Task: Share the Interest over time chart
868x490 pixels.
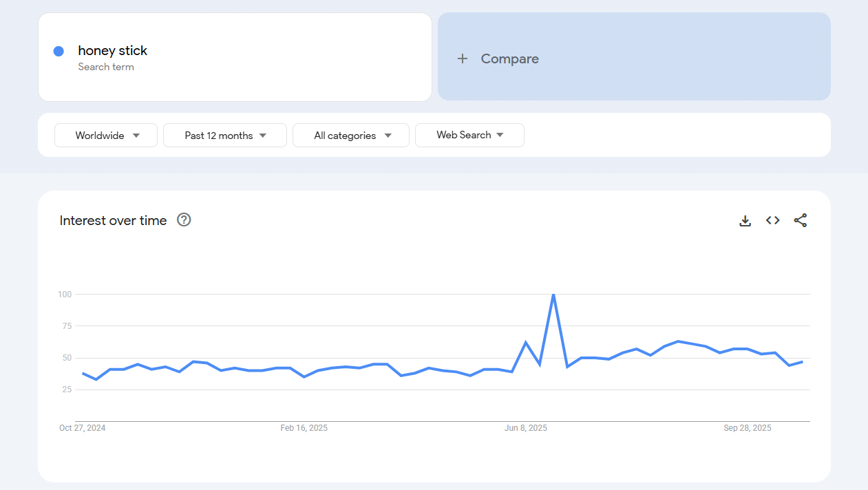Action: [x=800, y=220]
